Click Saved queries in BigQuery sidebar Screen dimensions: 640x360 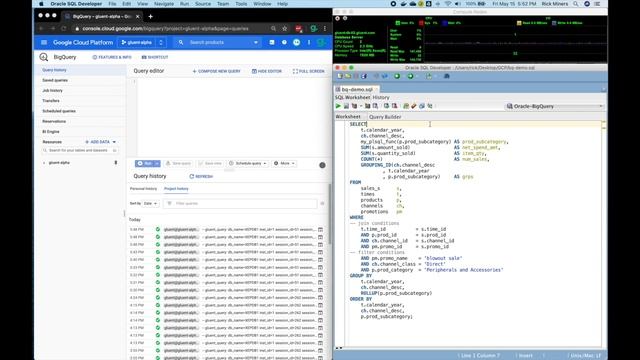click(x=55, y=80)
